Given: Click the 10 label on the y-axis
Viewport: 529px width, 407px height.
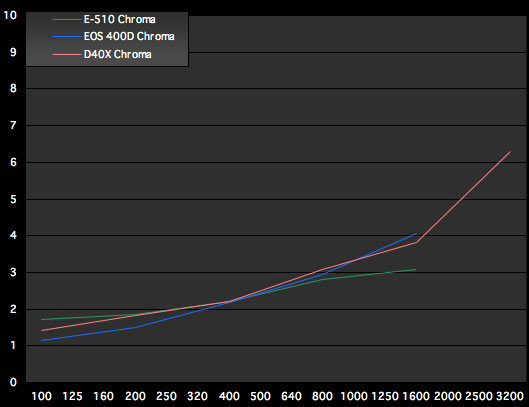Looking at the screenshot, I should [x=10, y=15].
